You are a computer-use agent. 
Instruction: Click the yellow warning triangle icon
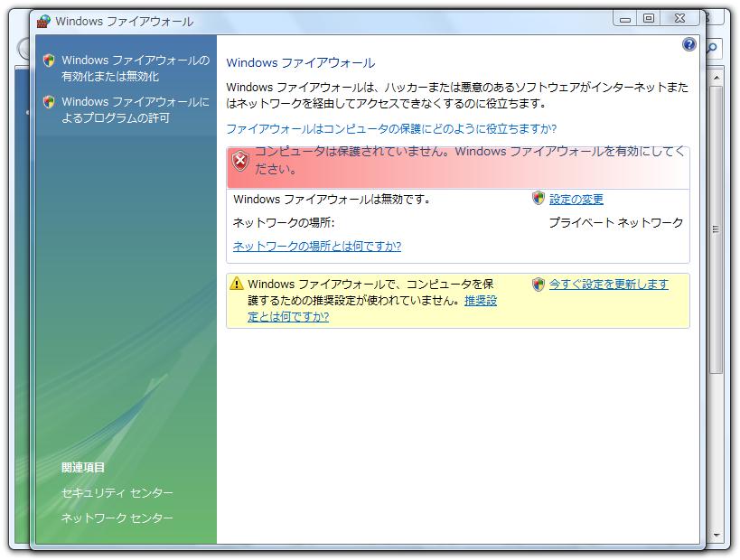236,284
